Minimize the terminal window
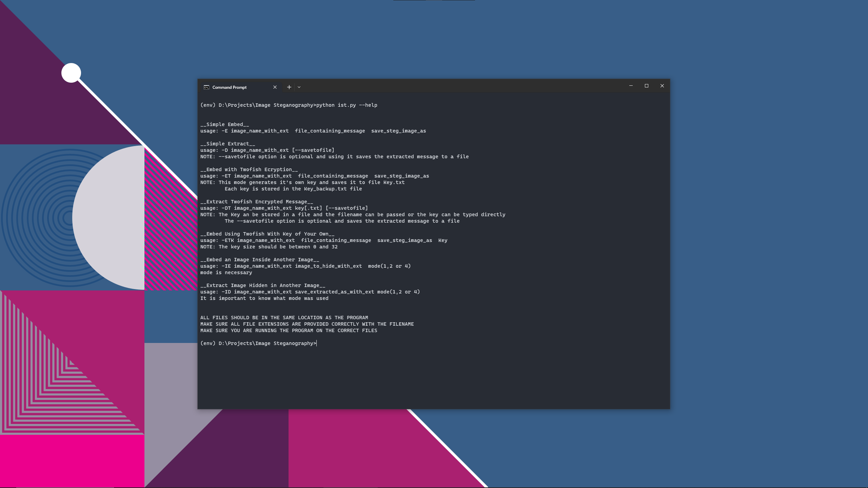This screenshot has width=868, height=488. point(631,86)
